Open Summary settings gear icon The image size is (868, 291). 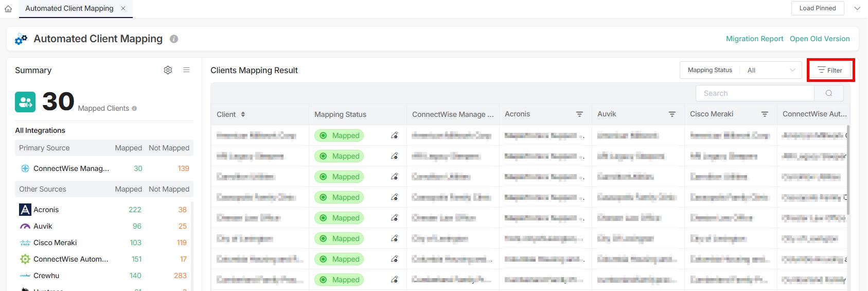pos(168,70)
